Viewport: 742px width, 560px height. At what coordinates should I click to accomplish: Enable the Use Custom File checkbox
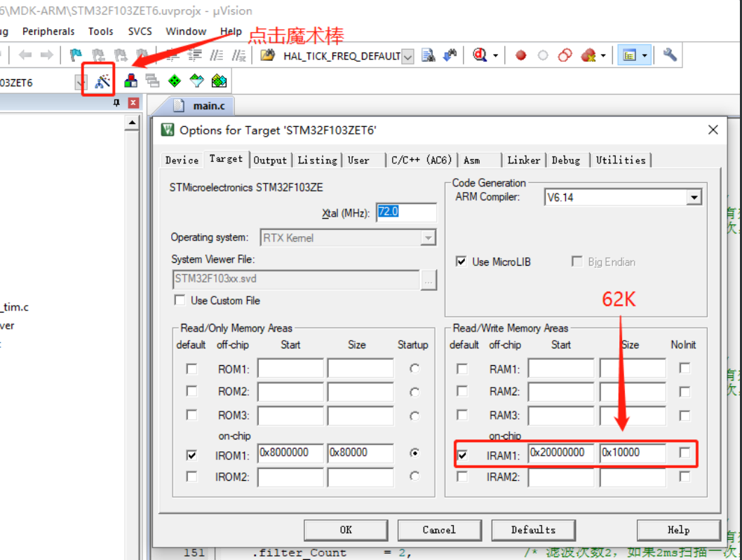(x=180, y=300)
